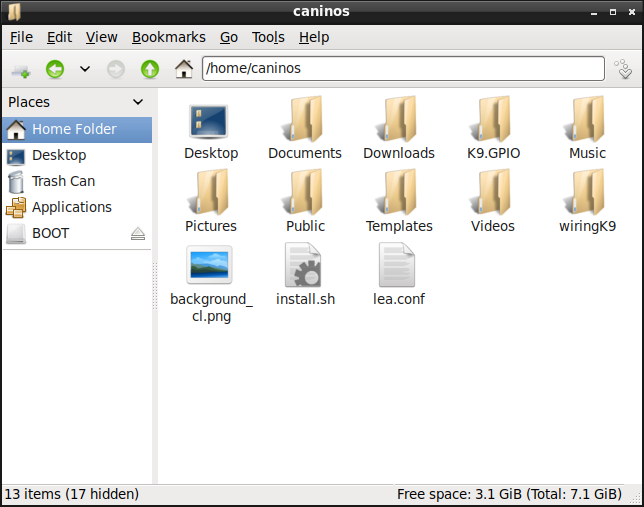This screenshot has width=644, height=507.
Task: Close the caninos window
Action: (632, 12)
